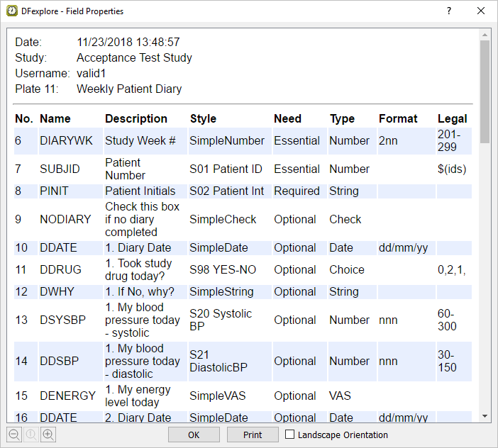Click the Name column header

click(x=55, y=118)
